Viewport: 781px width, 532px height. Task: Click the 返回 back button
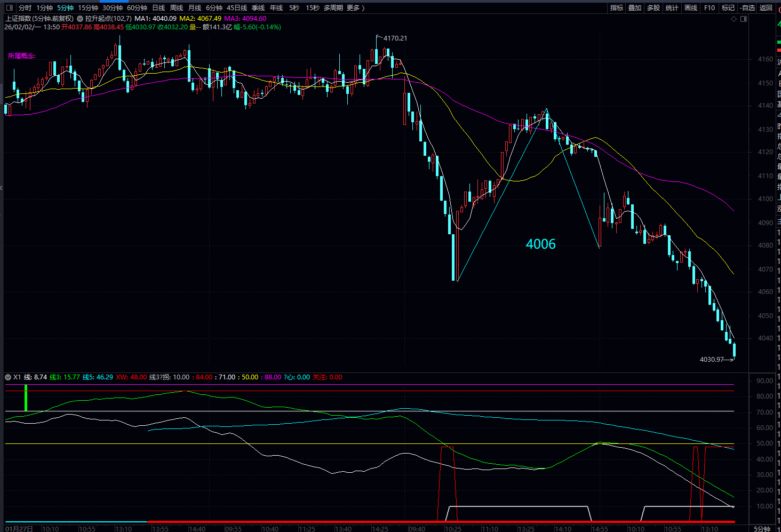pyautogui.click(x=766, y=8)
